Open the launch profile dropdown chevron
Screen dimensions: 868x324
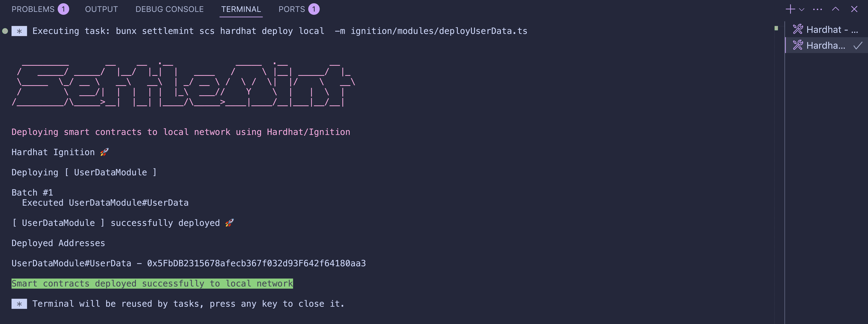pos(802,10)
